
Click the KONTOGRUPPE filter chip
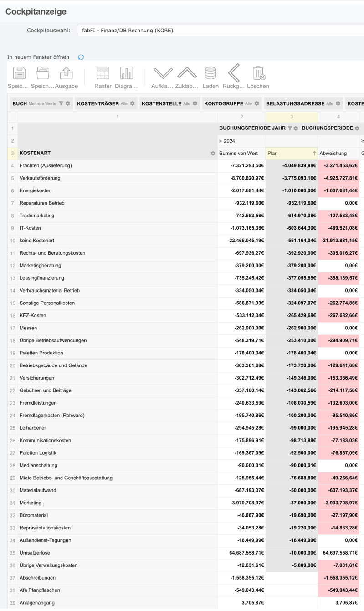pos(224,104)
